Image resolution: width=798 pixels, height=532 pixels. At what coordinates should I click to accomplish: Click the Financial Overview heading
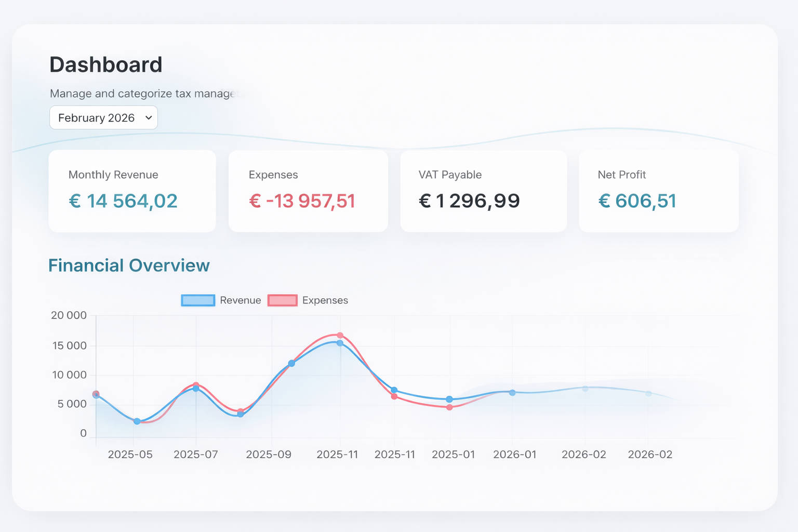129,265
